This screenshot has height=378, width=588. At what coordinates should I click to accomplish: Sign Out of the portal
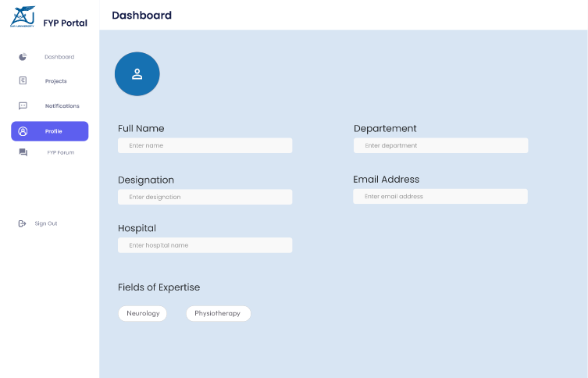tap(45, 223)
